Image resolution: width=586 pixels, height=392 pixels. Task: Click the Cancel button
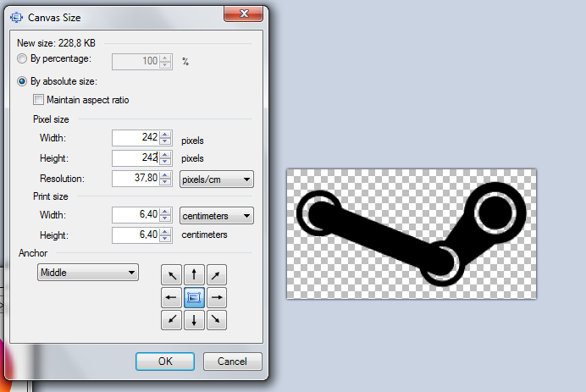click(233, 362)
